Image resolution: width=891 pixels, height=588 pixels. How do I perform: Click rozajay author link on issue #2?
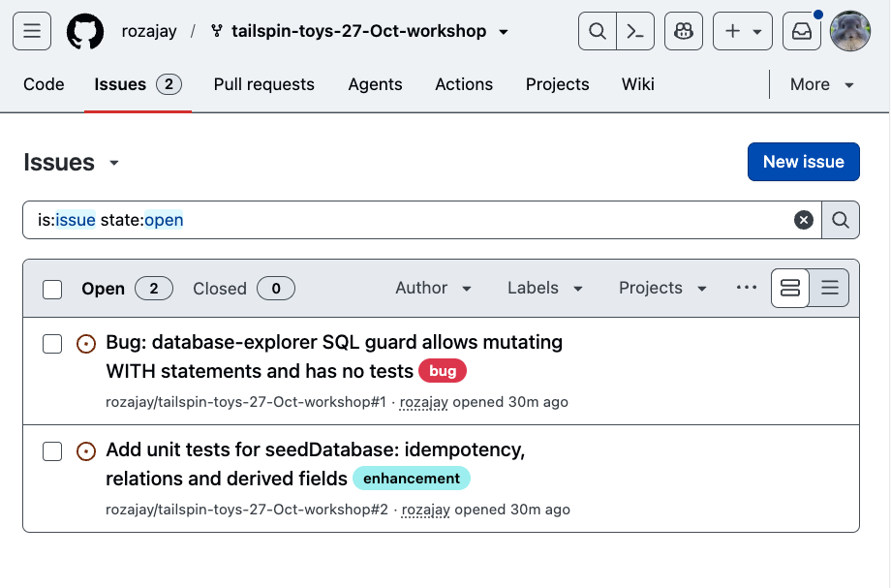(425, 510)
